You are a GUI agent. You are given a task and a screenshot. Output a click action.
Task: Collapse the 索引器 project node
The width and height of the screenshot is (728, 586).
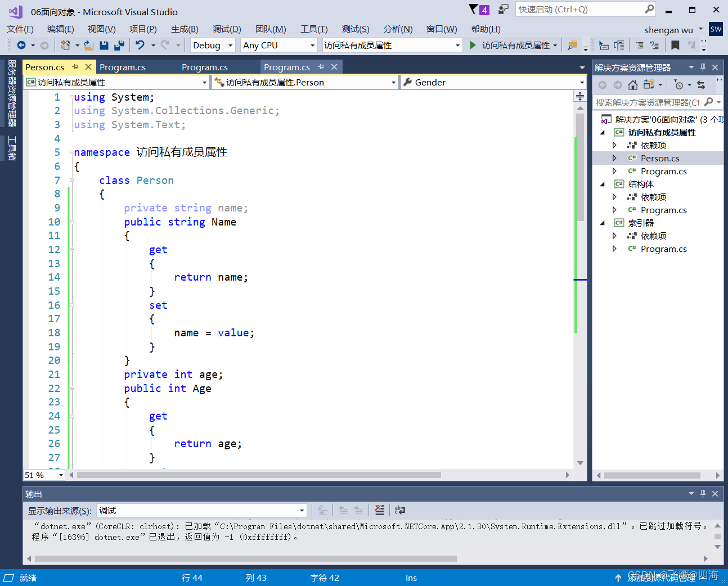point(603,223)
